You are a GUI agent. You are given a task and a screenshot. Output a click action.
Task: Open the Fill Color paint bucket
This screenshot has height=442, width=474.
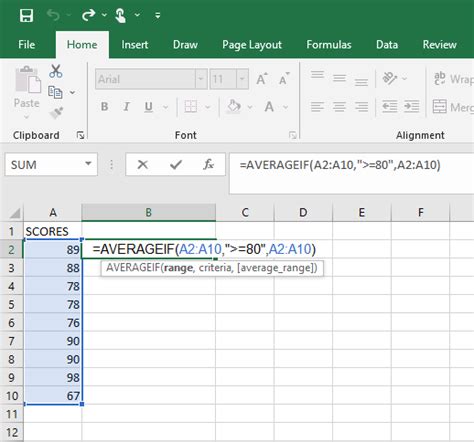234,107
